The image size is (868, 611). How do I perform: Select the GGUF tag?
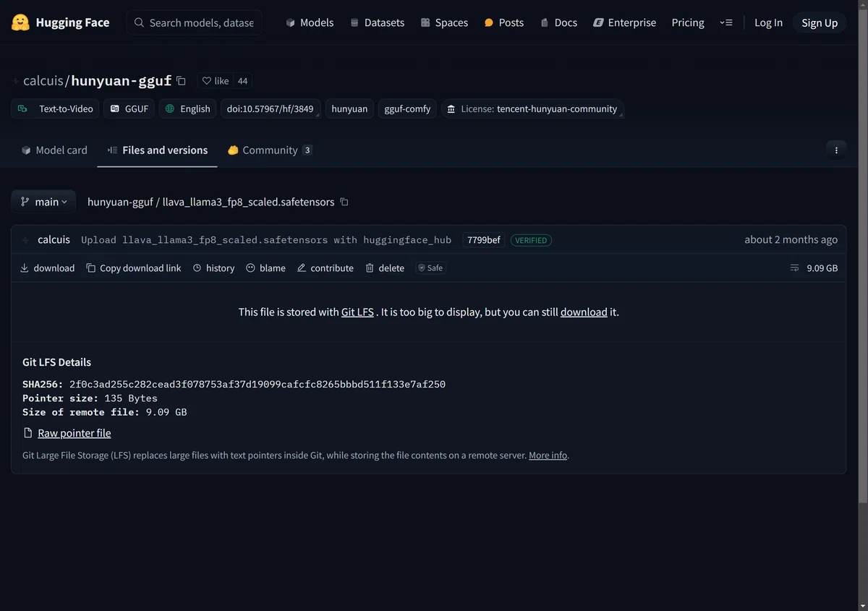click(129, 108)
